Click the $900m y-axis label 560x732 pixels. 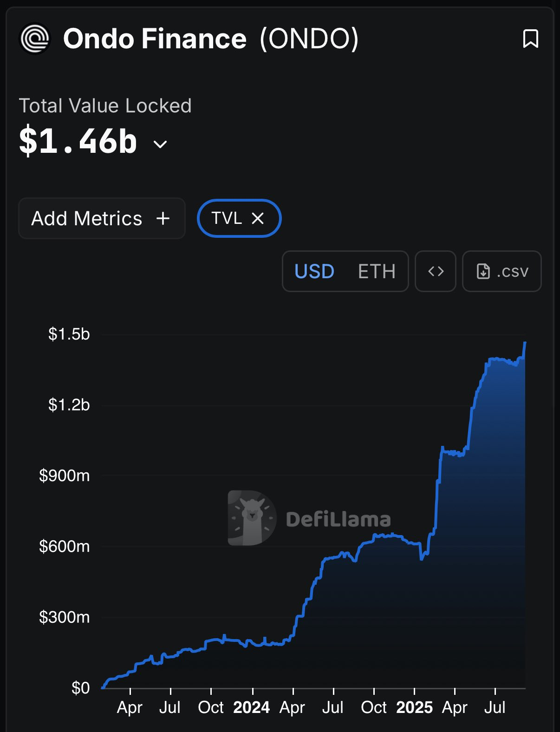(64, 476)
